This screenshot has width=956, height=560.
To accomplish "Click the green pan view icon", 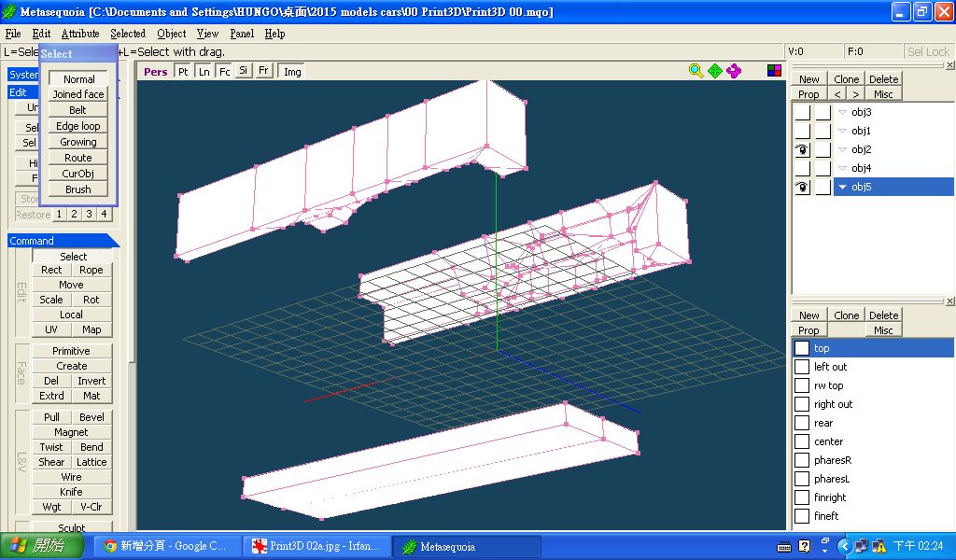I will (x=715, y=71).
